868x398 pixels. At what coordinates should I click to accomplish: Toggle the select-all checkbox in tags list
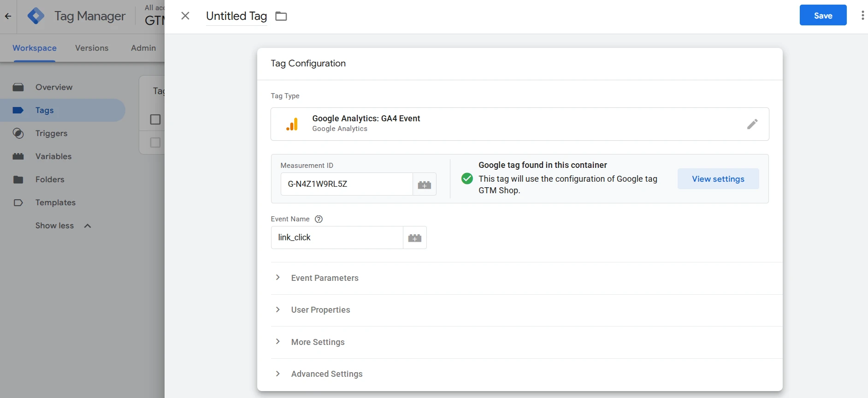(155, 119)
